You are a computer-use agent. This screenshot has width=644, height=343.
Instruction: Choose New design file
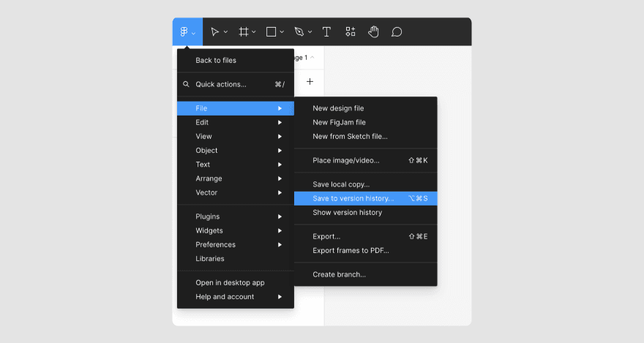coord(365,108)
